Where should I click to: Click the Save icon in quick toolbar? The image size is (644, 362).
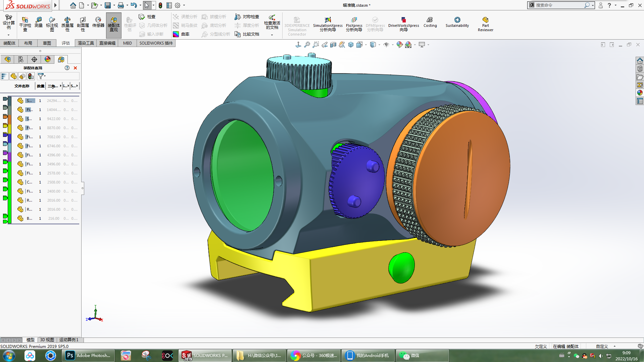coord(108,5)
